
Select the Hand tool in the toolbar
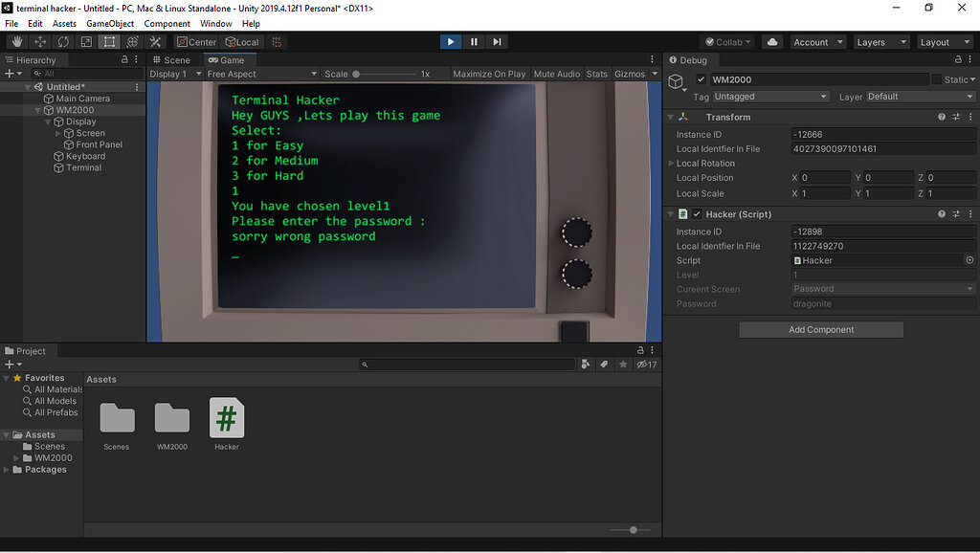click(17, 42)
